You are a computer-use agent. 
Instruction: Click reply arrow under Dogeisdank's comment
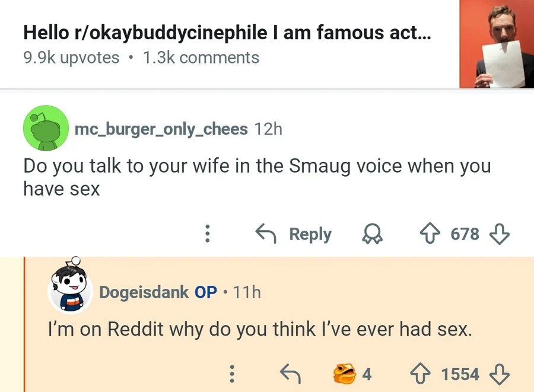pos(290,374)
